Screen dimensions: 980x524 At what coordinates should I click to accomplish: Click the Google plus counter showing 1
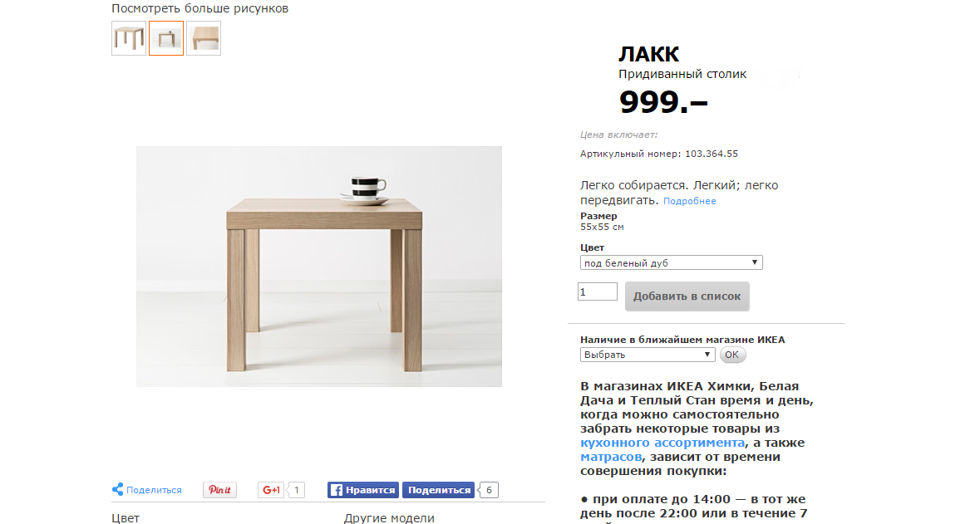pos(296,490)
